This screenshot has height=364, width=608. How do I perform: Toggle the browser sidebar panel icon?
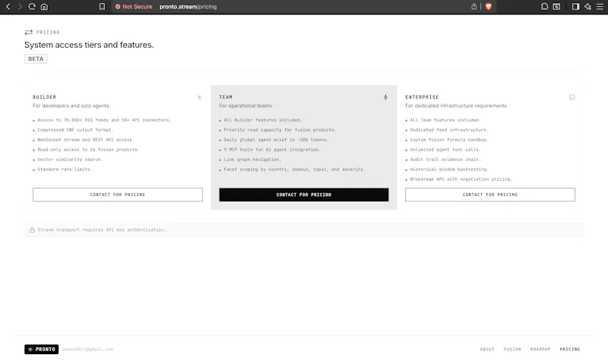[x=575, y=7]
